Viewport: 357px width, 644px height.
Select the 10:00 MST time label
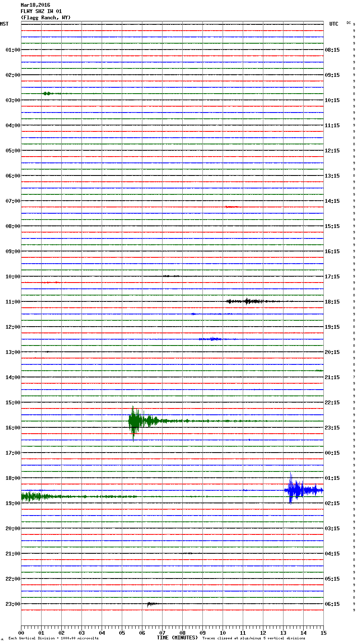click(13, 276)
